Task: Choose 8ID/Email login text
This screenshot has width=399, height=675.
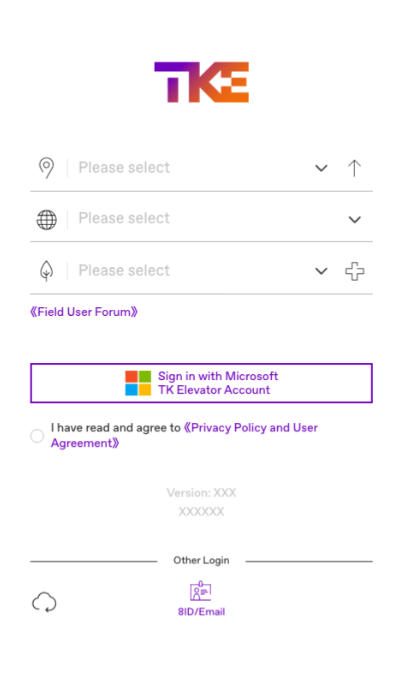Action: click(201, 612)
